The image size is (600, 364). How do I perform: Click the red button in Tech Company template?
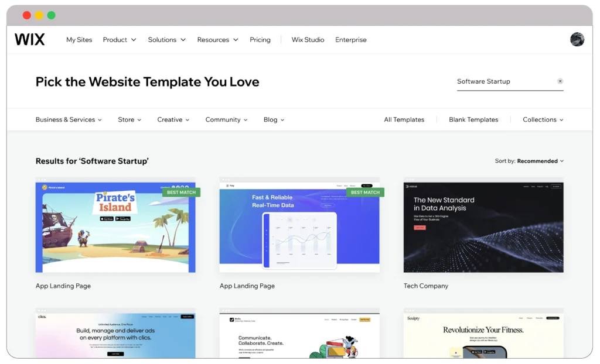420,227
